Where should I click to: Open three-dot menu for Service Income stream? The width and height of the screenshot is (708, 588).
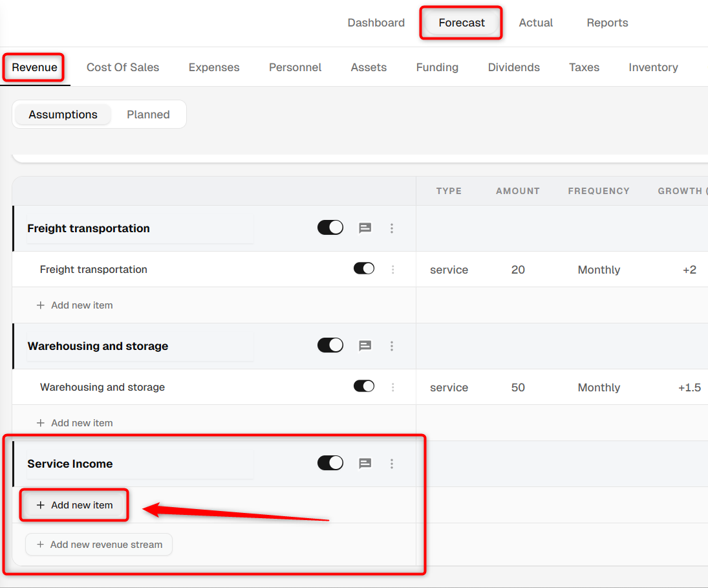point(391,463)
